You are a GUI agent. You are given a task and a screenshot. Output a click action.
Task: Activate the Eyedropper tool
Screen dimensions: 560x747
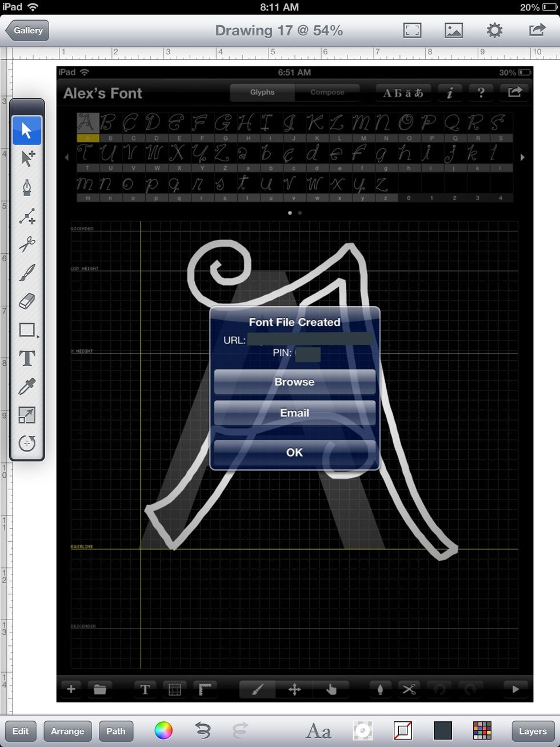coord(27,387)
